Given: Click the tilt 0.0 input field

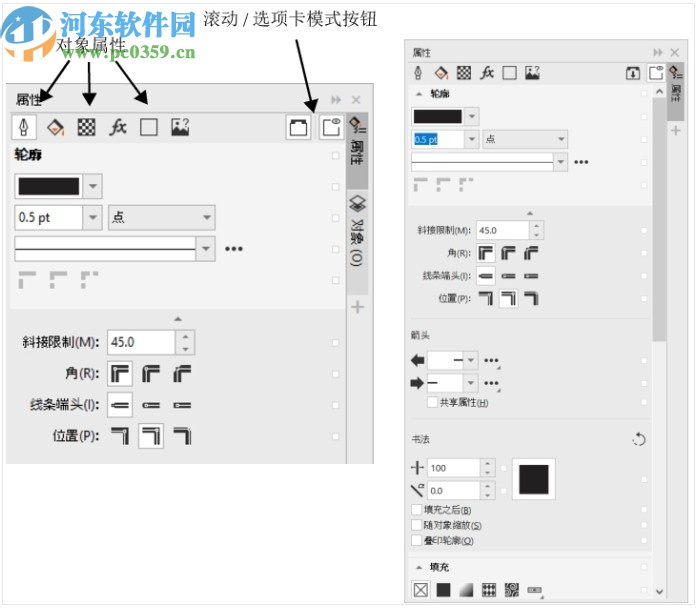Looking at the screenshot, I should click(454, 491).
